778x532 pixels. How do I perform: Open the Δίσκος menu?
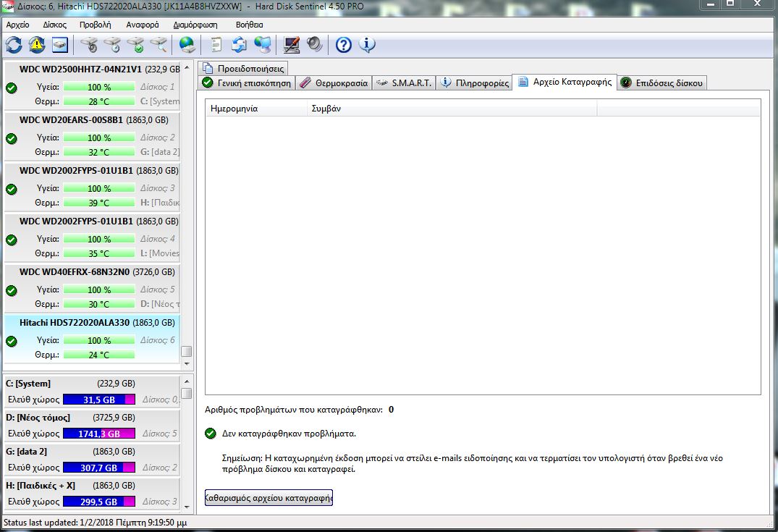click(x=54, y=25)
